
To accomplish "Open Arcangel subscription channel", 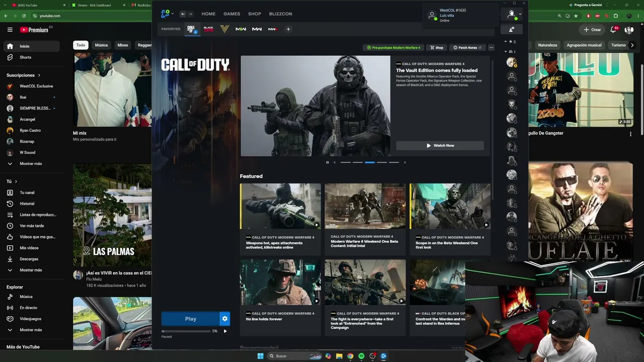I will coord(30,119).
